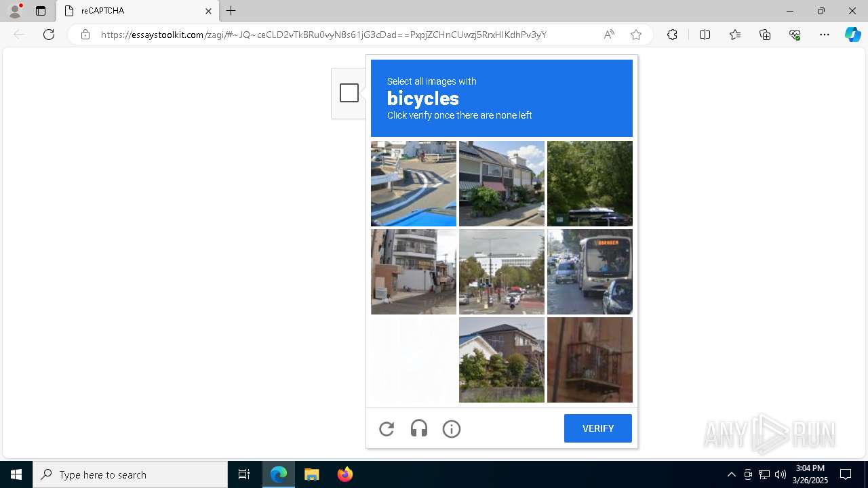
Task: Minimize the browser window
Action: (x=790, y=11)
